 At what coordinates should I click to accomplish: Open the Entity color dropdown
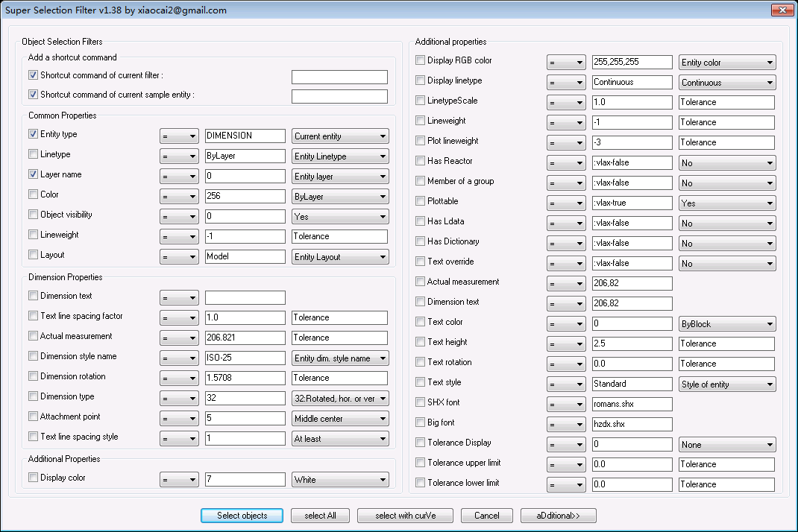(727, 63)
